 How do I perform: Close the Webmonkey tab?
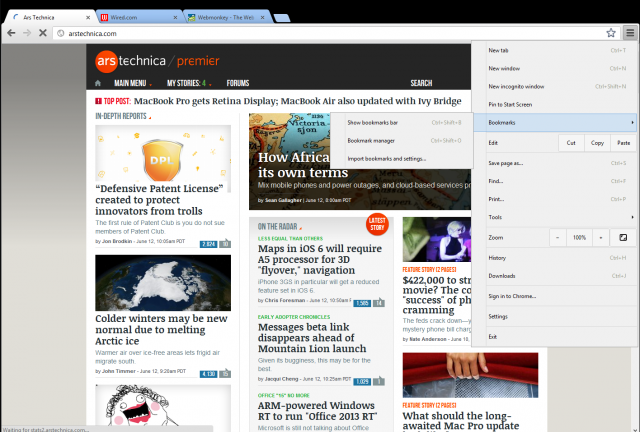[x=262, y=18]
